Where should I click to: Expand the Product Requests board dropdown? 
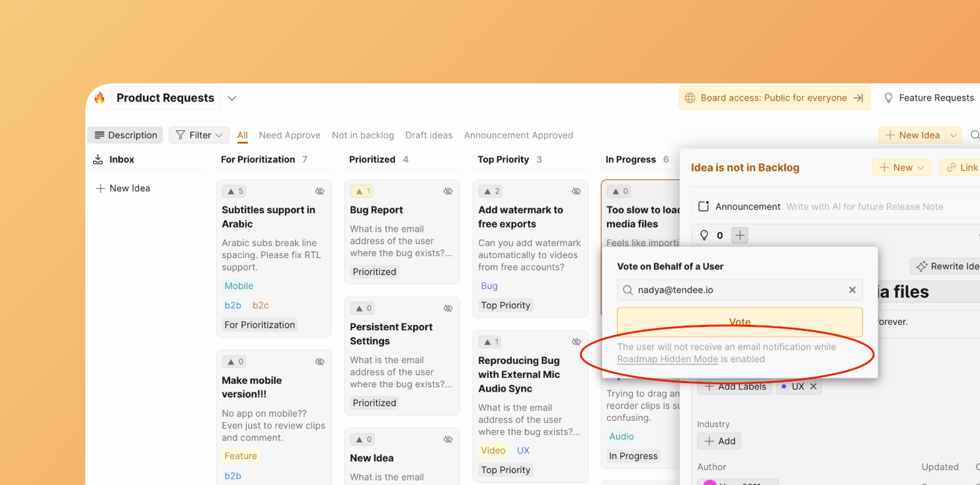tap(232, 98)
